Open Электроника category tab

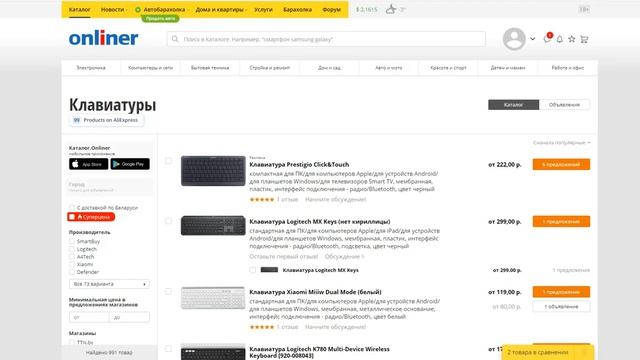pyautogui.click(x=91, y=68)
